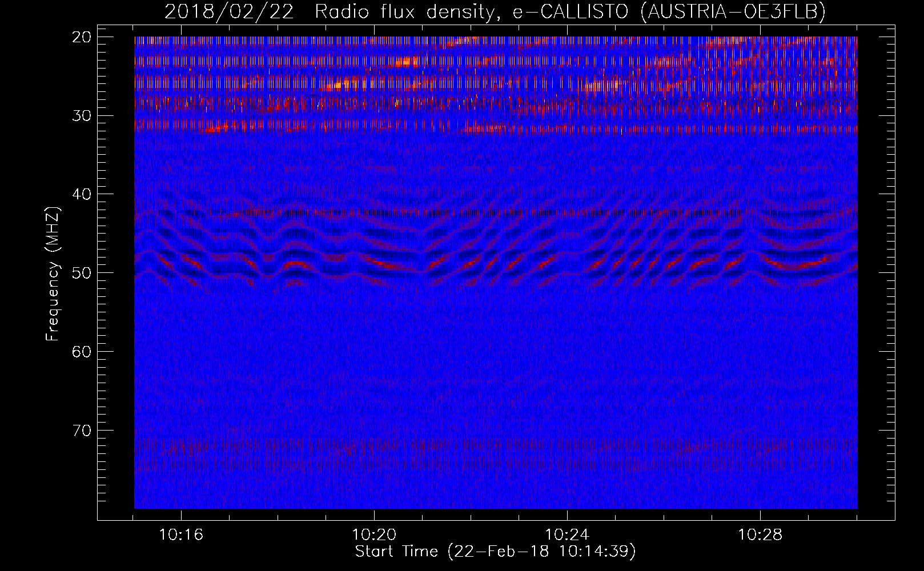Click the 10:24 time tick label
924x571 pixels.
pos(567,535)
